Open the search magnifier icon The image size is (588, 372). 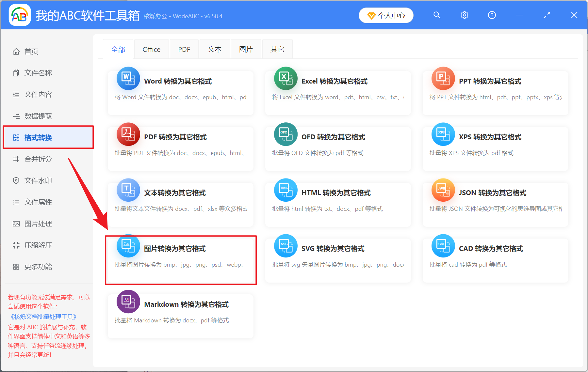pyautogui.click(x=437, y=15)
